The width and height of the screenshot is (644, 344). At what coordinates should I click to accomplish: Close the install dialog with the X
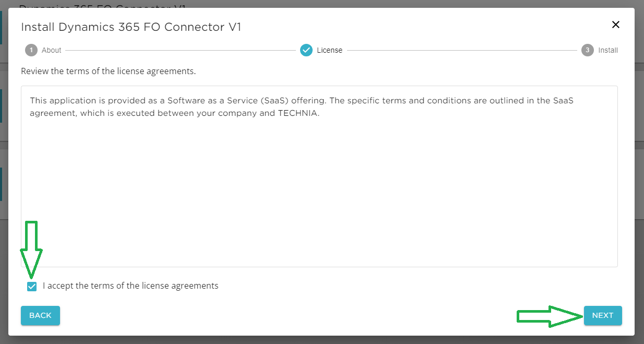coord(616,25)
